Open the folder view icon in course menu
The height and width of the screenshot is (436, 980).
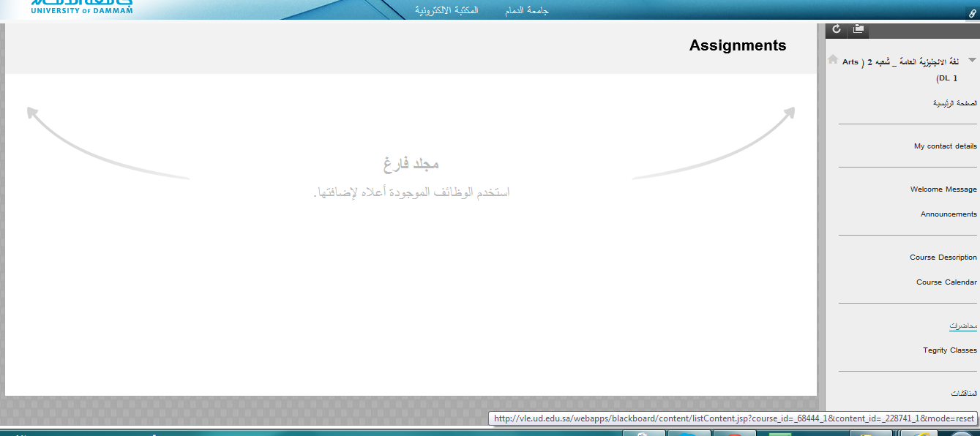click(859, 29)
